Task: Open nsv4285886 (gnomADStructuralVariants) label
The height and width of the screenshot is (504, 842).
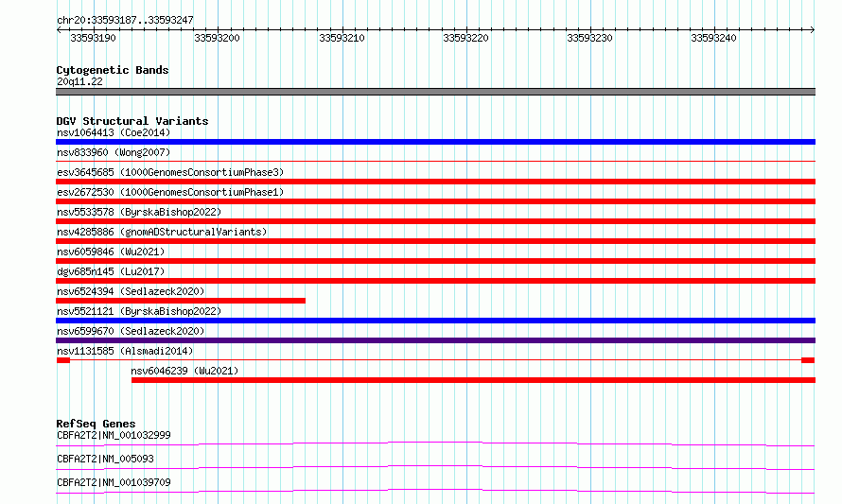Action: (x=162, y=232)
